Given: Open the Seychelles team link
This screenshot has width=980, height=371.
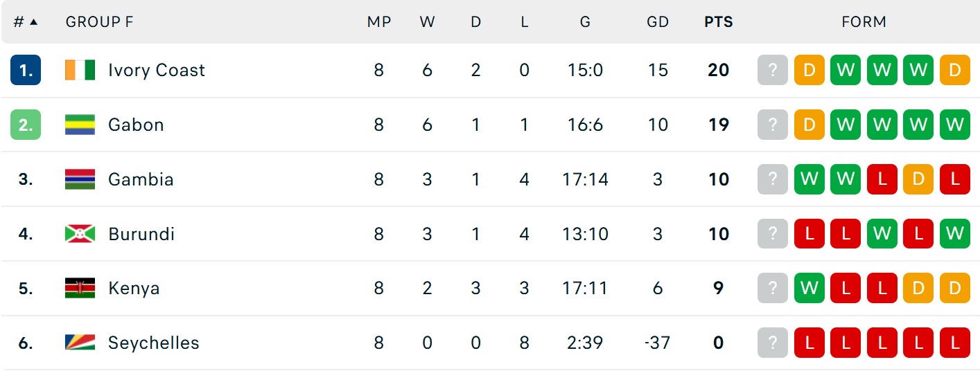Looking at the screenshot, I should click(x=154, y=343).
